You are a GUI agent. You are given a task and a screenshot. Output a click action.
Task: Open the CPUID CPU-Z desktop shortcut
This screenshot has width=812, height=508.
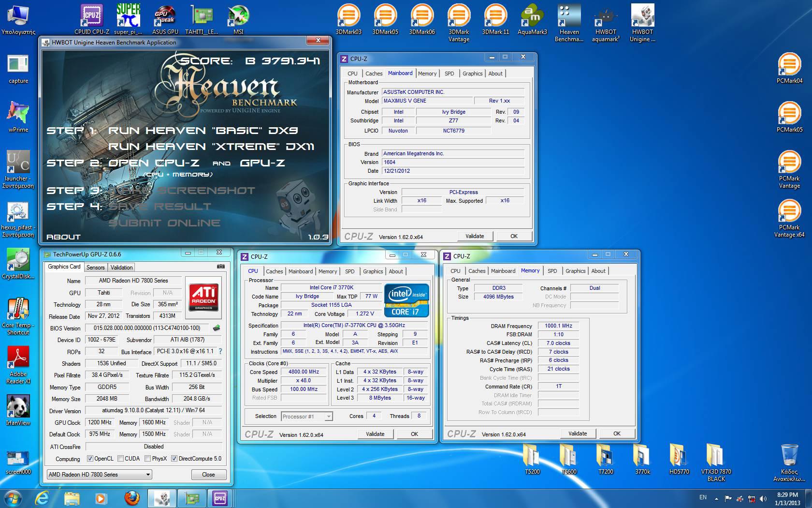pos(92,19)
